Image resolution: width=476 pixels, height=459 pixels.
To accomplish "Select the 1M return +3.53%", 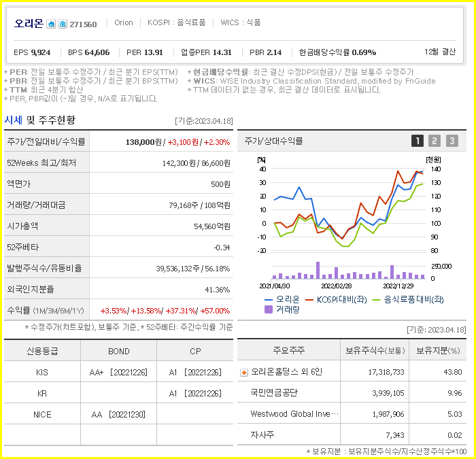I will click(x=114, y=311).
